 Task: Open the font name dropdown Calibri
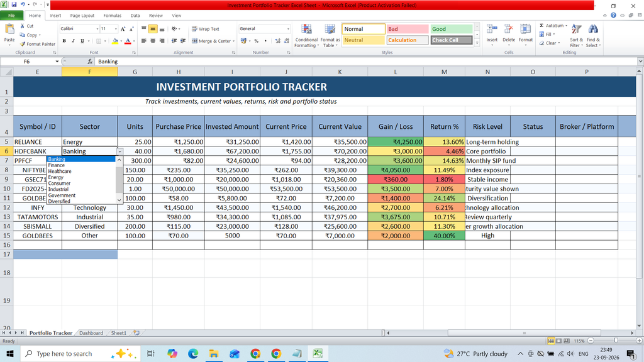pos(97,29)
